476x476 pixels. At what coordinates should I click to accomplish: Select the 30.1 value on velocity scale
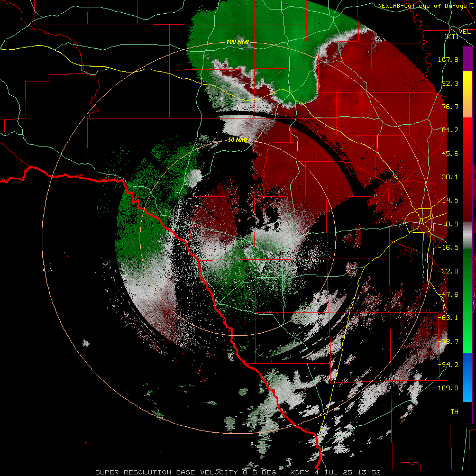pos(450,177)
